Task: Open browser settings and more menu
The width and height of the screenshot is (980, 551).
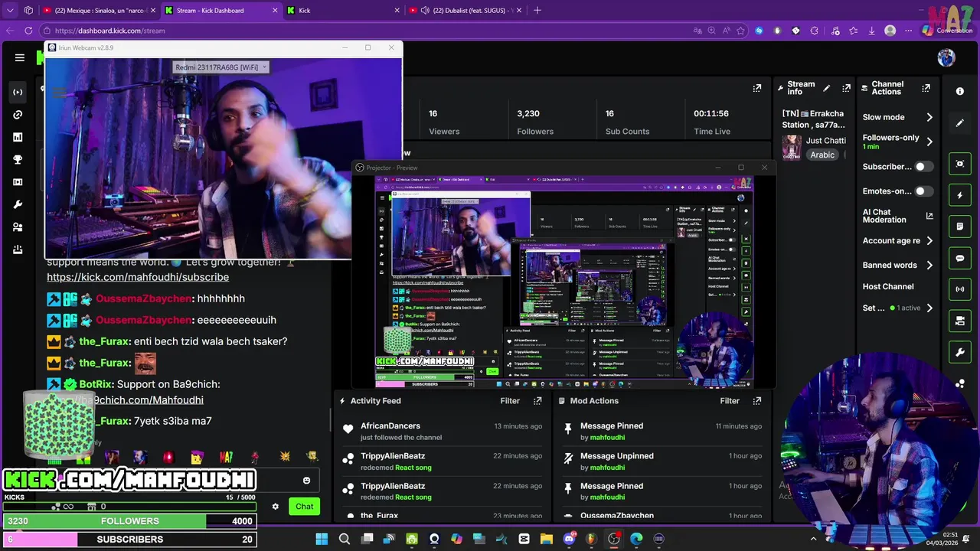Action: (x=908, y=31)
